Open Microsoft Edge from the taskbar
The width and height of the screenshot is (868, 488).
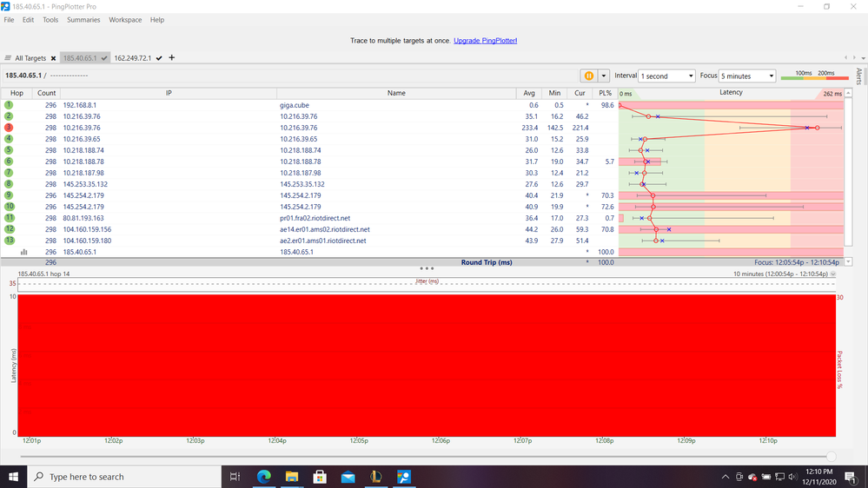click(x=263, y=477)
